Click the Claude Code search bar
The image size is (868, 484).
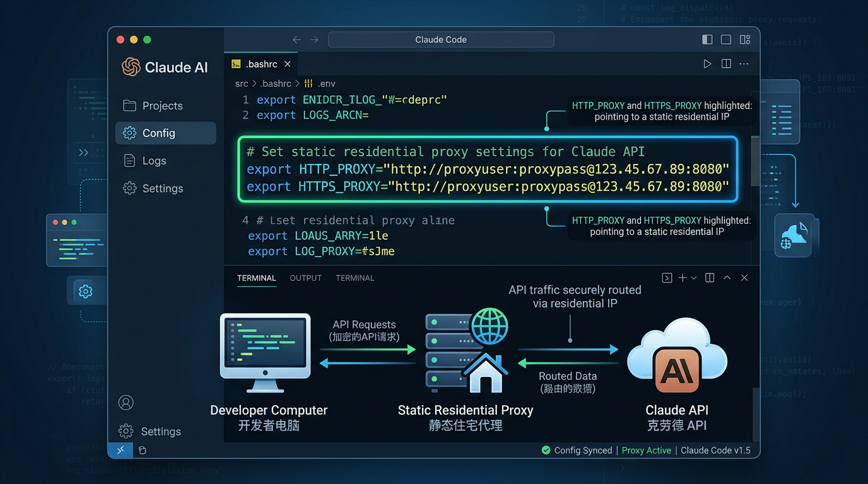pyautogui.click(x=441, y=40)
